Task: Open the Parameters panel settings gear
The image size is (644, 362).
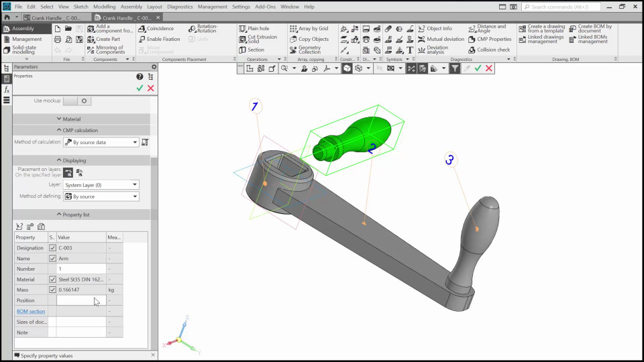Action: [x=154, y=67]
